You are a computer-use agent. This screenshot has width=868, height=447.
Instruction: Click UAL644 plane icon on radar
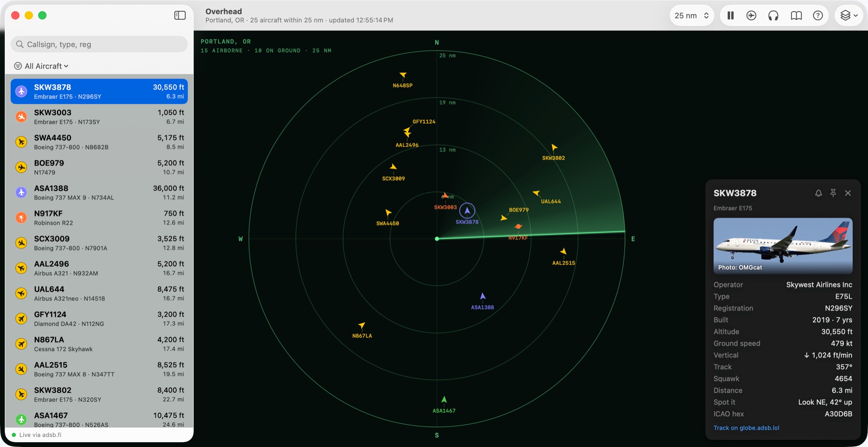[x=536, y=193]
